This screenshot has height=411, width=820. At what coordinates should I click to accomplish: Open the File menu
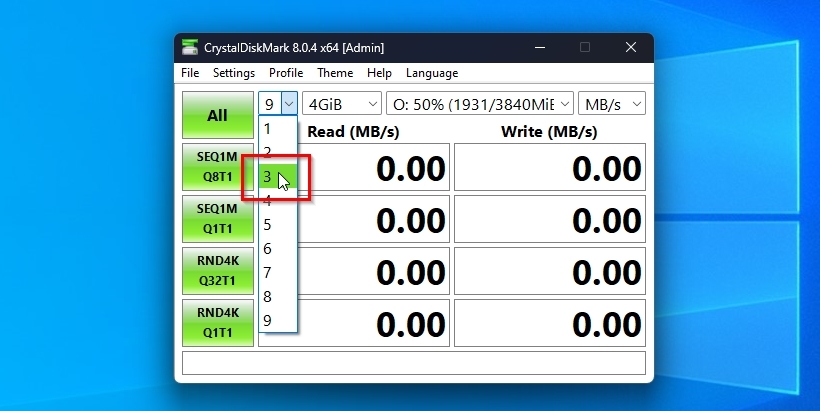pos(190,73)
